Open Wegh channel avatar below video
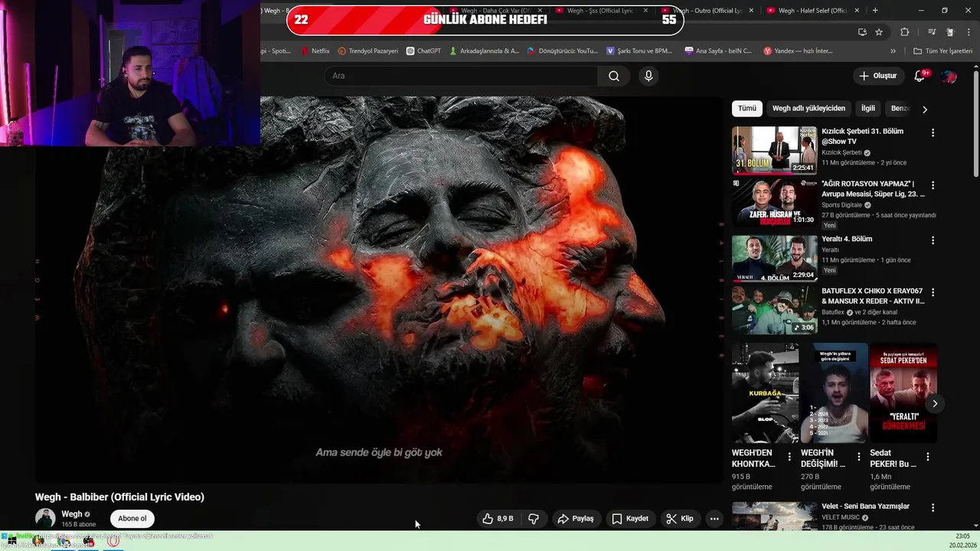 click(x=45, y=518)
